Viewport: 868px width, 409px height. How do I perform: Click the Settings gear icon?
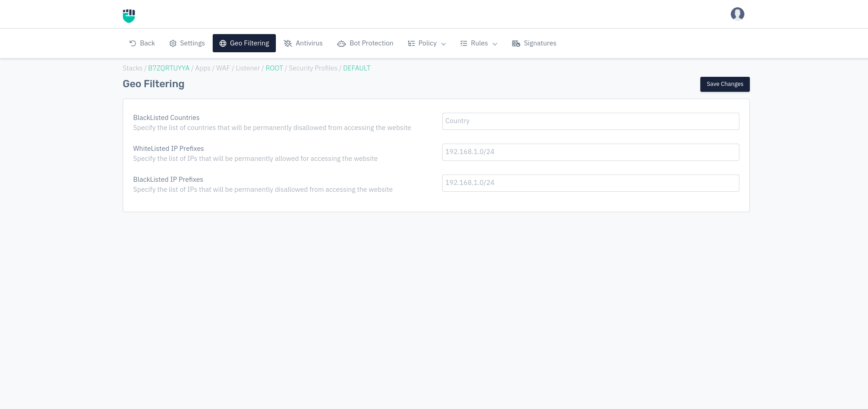tap(173, 44)
